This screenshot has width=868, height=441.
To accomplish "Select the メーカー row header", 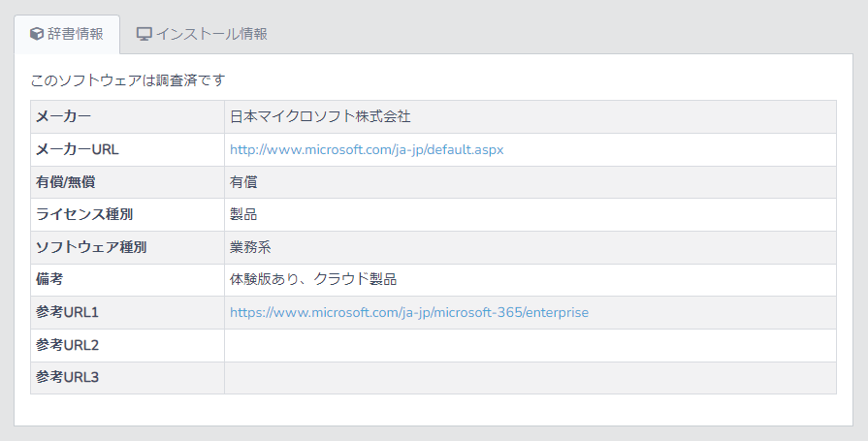I will pyautogui.click(x=127, y=116).
